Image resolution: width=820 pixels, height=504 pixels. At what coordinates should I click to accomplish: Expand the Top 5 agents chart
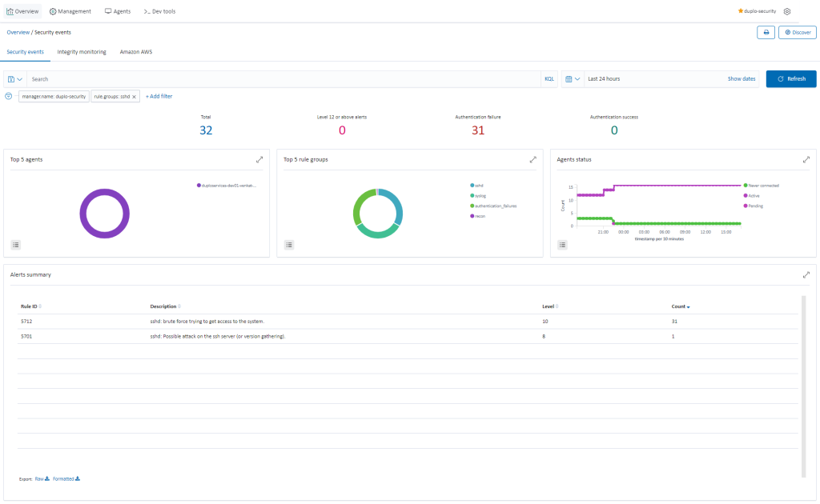[x=259, y=160]
